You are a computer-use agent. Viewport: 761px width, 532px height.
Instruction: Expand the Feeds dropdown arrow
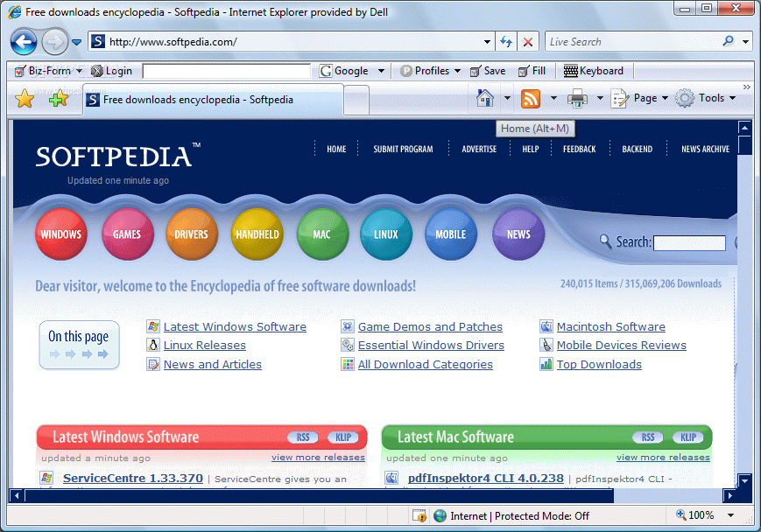553,98
